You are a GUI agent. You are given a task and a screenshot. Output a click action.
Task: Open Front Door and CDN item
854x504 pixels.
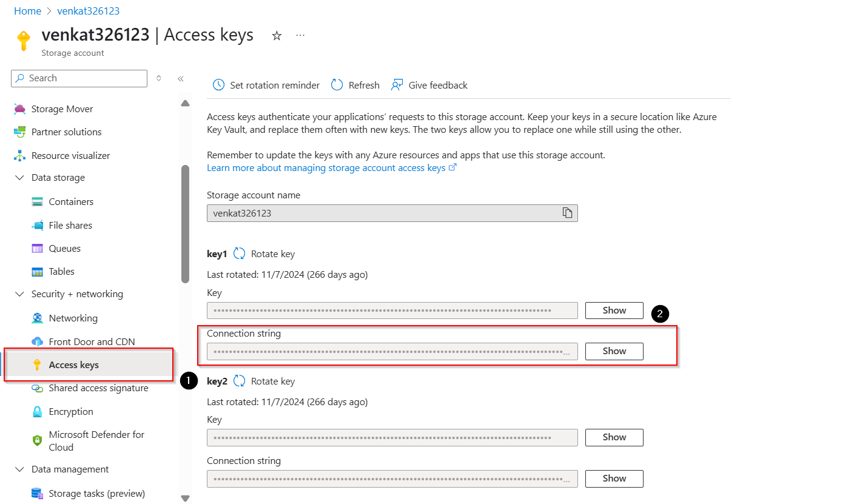(92, 342)
